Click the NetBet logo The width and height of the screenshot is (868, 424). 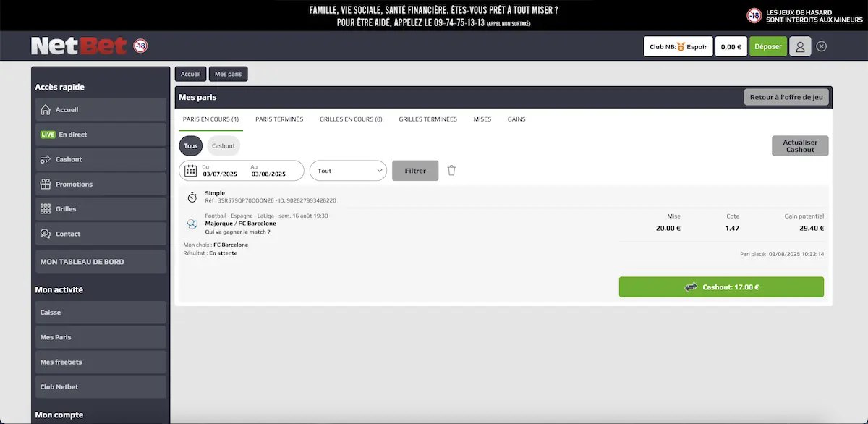point(80,46)
